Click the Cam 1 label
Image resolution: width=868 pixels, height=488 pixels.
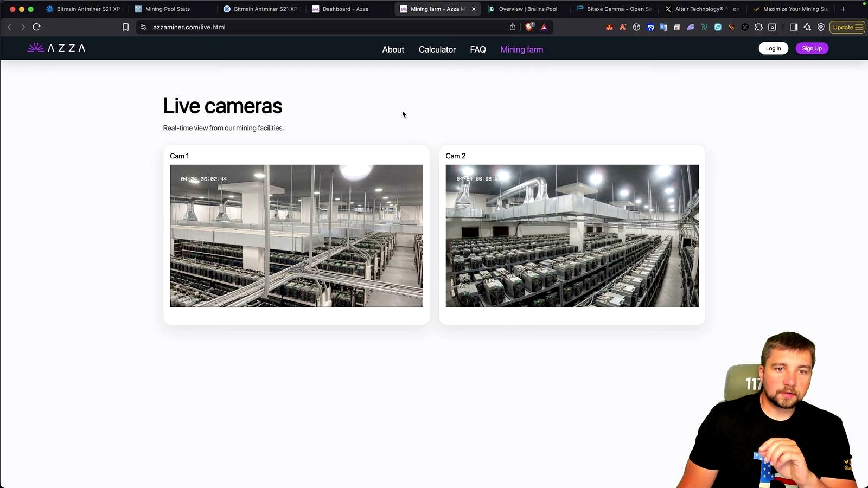(179, 156)
